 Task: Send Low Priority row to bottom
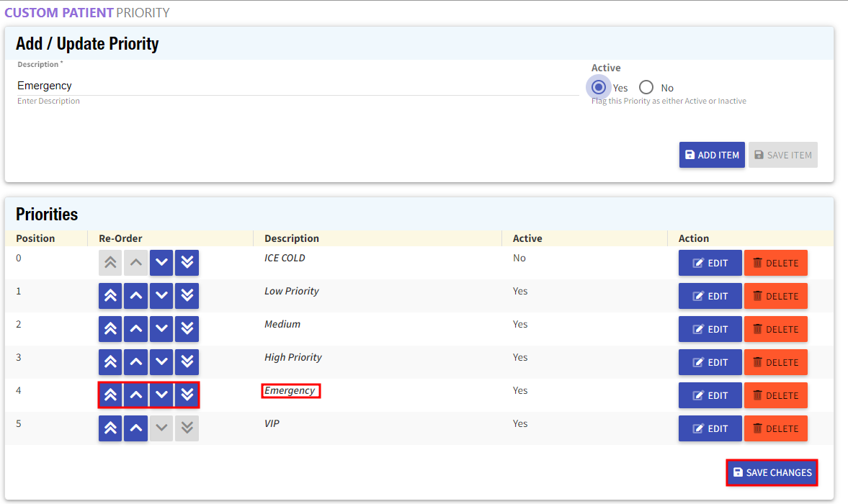pos(187,296)
